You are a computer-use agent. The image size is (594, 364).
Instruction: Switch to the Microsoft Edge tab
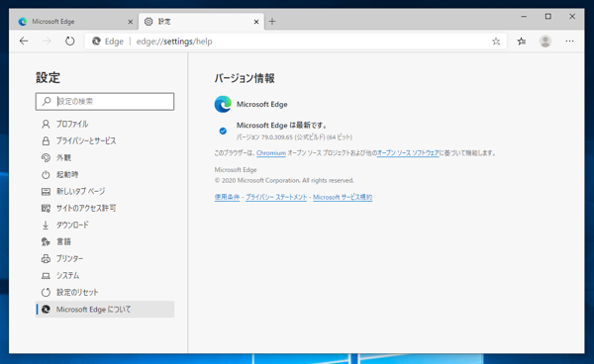75,22
